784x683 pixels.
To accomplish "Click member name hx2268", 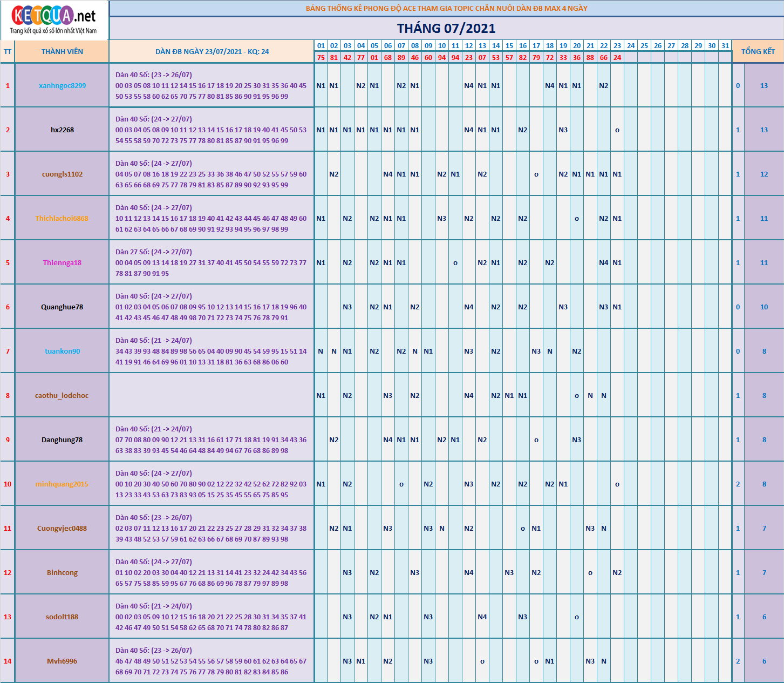I will tap(62, 130).
